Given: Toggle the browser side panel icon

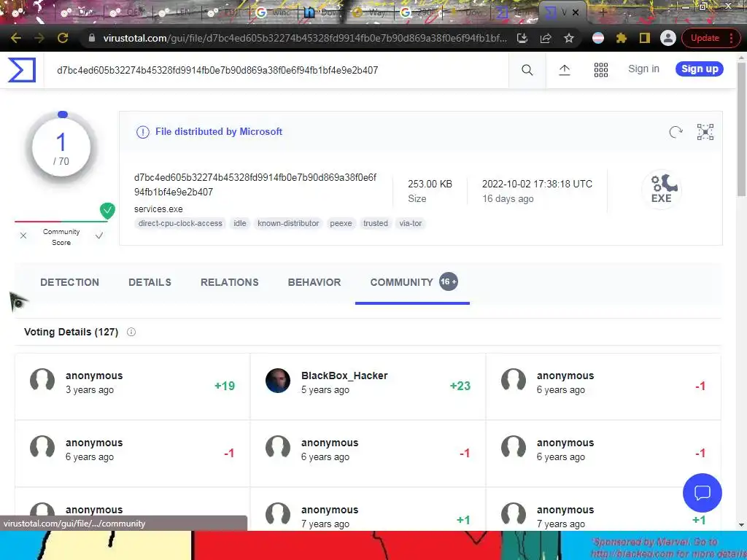Looking at the screenshot, I should coord(645,38).
